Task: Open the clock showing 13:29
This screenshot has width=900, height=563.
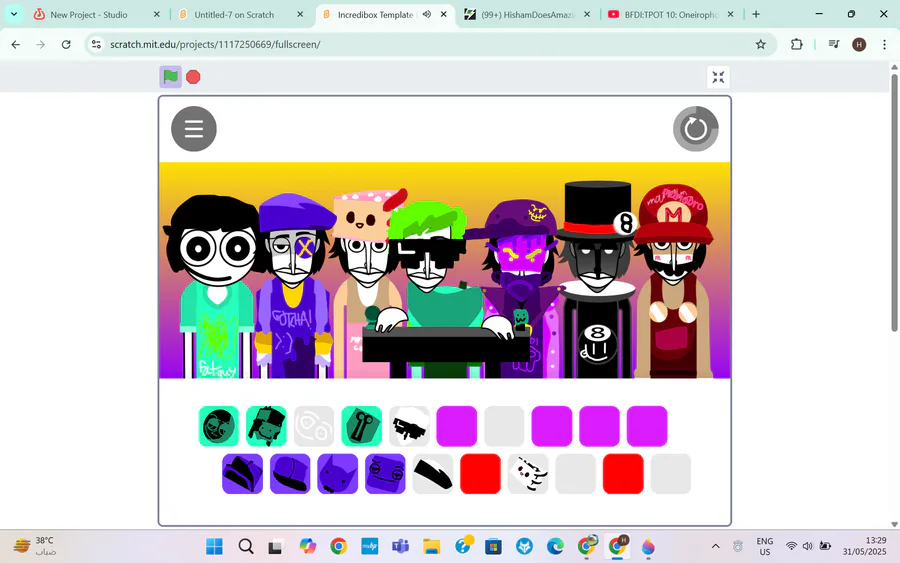Action: point(864,546)
